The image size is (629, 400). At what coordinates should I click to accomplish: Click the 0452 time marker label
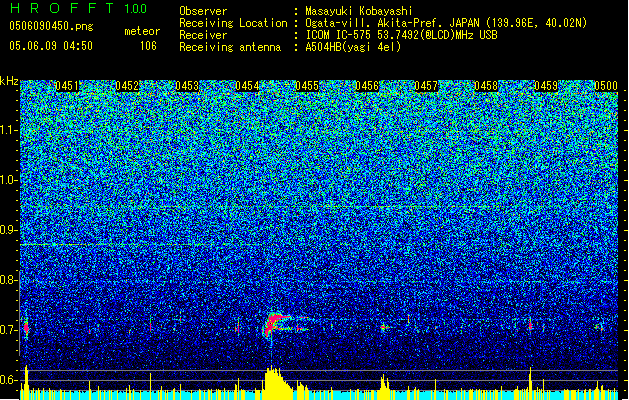point(127,86)
